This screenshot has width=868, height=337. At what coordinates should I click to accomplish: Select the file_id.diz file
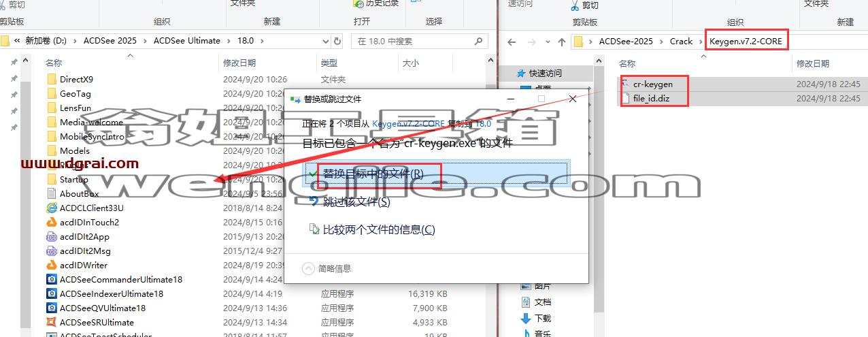[651, 98]
